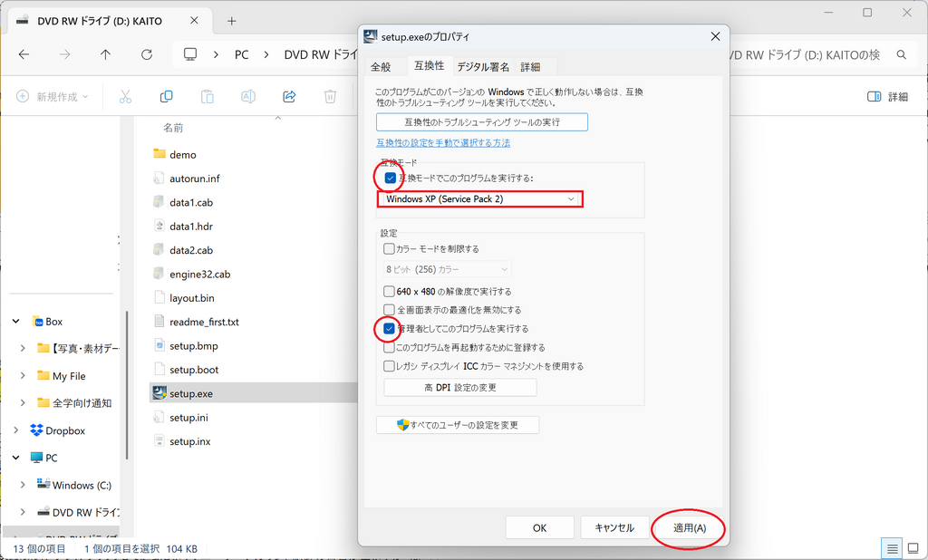
Task: Click 互換性のトラブルシューティング ツールの実行 button
Action: [x=482, y=122]
